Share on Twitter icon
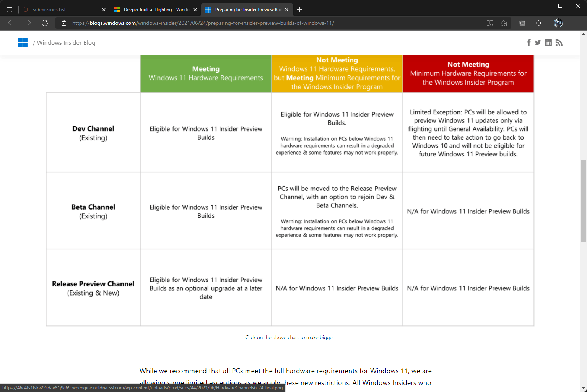Image resolution: width=587 pixels, height=392 pixels. [538, 42]
